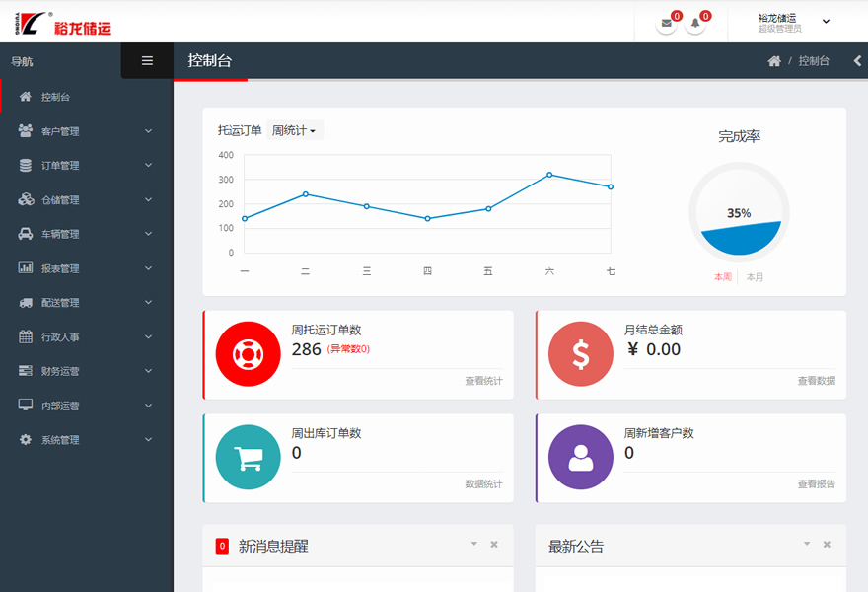Expand the 订单管理 submenu chevron
The height and width of the screenshot is (592, 868).
148,165
